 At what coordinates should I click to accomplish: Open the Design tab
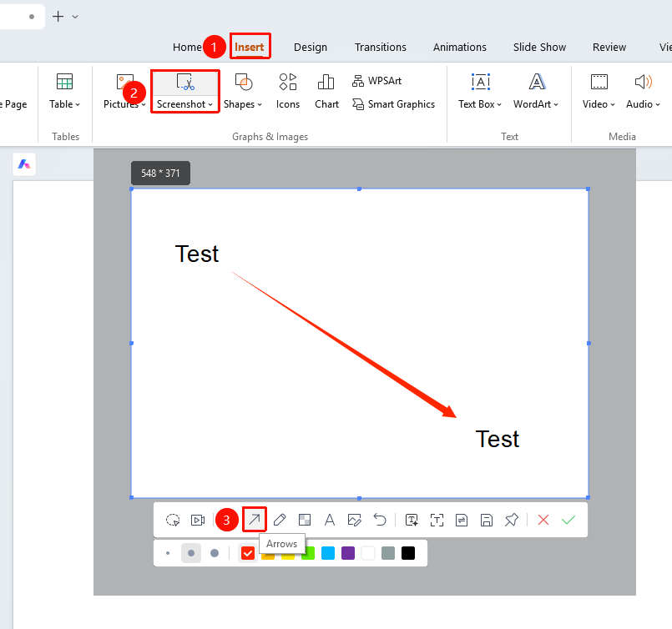311,47
